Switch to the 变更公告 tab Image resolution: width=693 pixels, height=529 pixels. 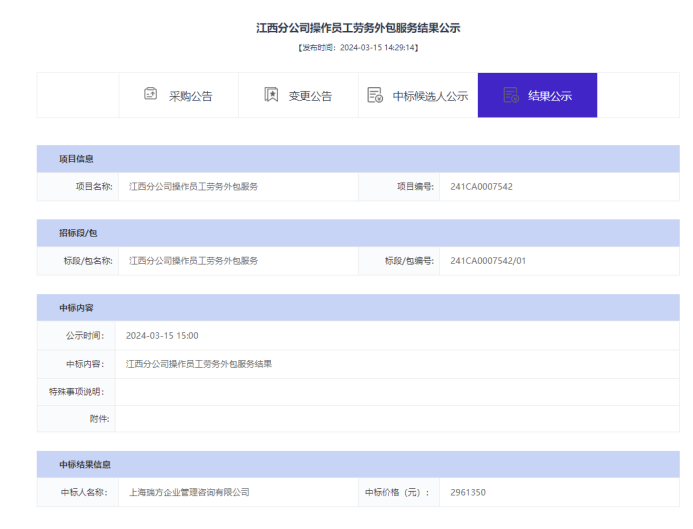coord(298,95)
